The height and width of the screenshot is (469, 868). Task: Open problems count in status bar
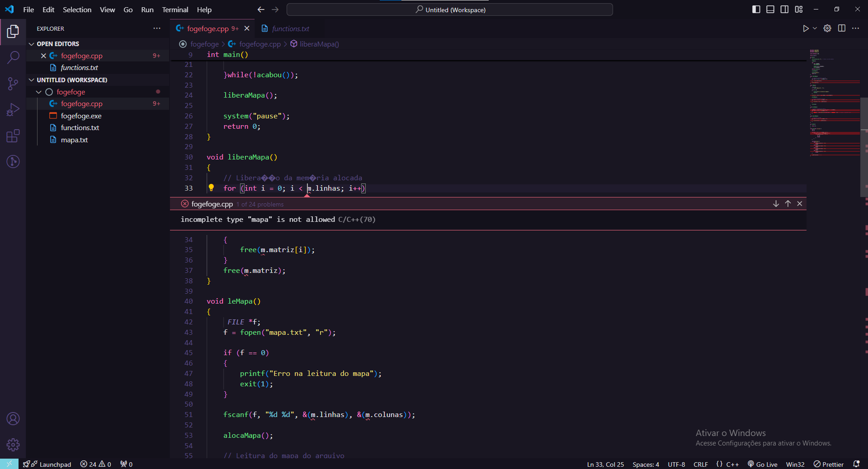[x=96, y=464]
